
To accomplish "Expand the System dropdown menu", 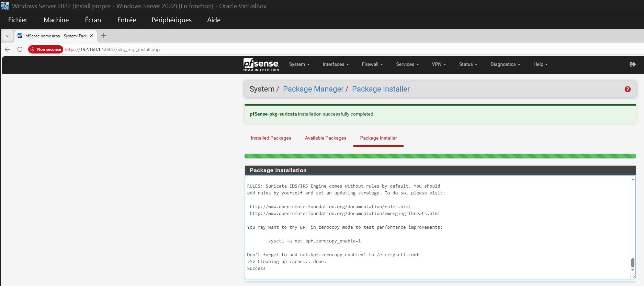I will click(299, 64).
